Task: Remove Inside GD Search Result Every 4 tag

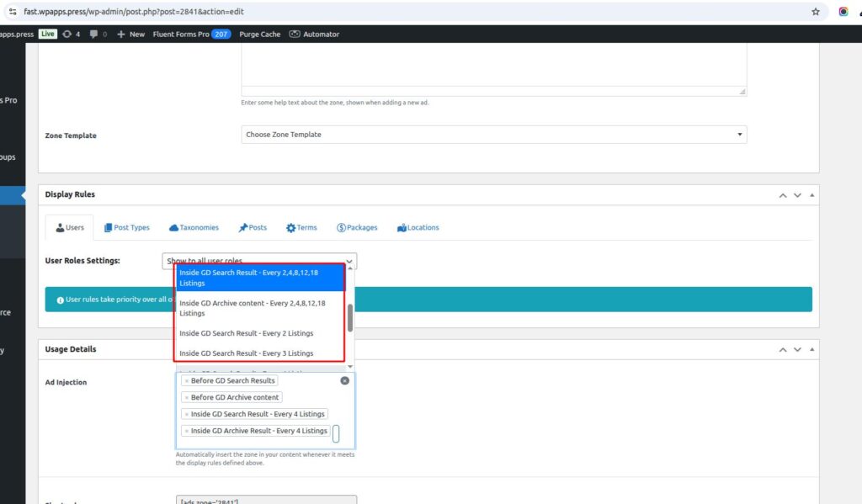Action: 186,414
